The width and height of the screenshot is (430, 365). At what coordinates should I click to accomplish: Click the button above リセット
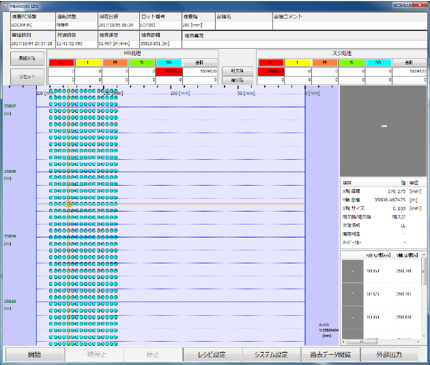coord(27,58)
